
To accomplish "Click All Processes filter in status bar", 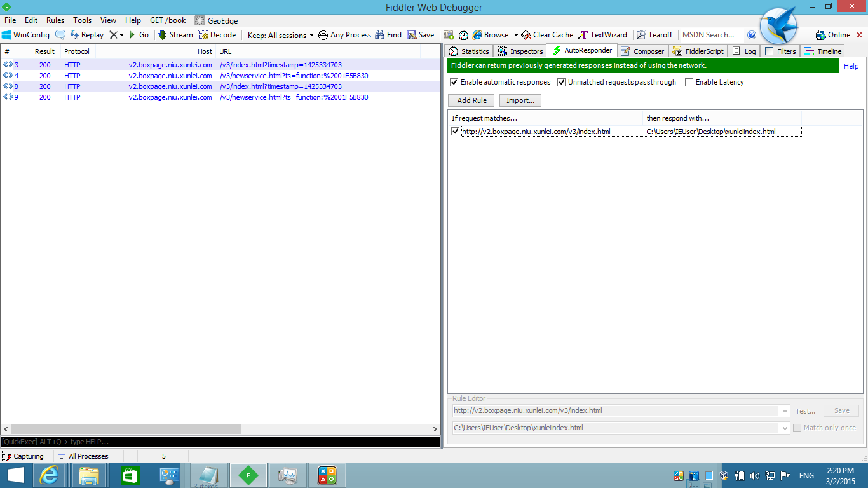I will [83, 456].
